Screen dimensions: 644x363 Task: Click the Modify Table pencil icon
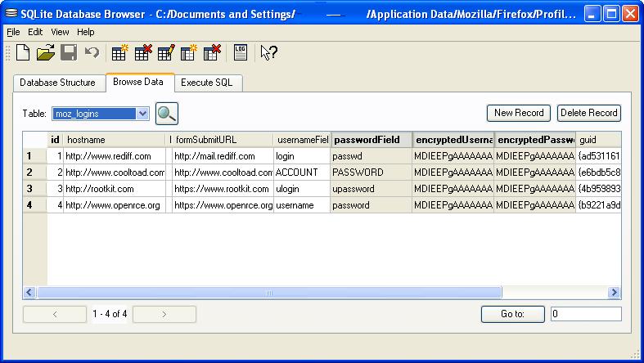[x=166, y=53]
